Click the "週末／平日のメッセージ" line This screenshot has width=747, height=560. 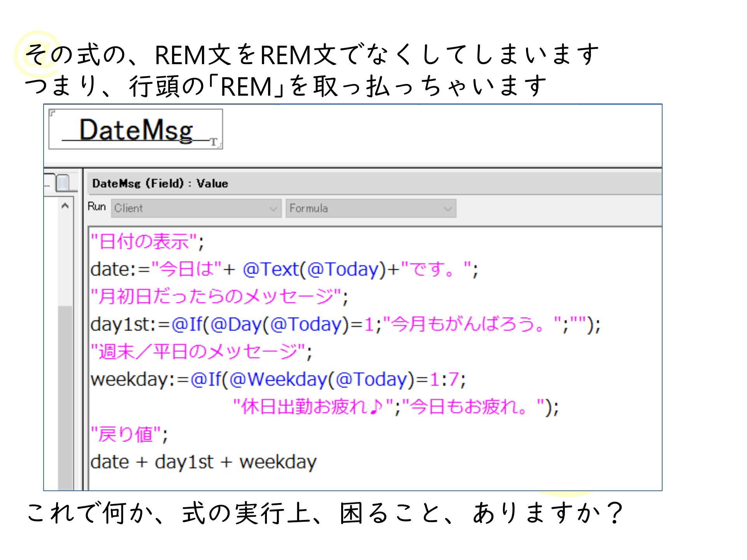click(x=201, y=352)
